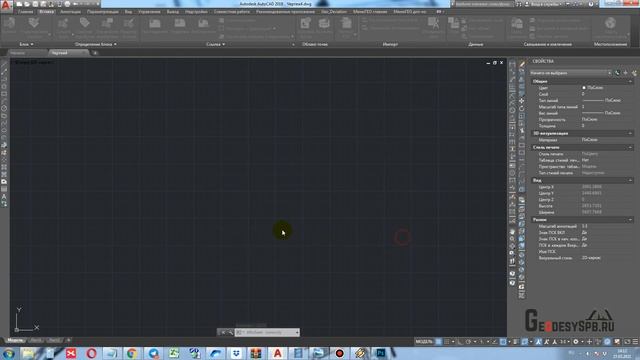Click the new drawing tab plus button

(95, 53)
